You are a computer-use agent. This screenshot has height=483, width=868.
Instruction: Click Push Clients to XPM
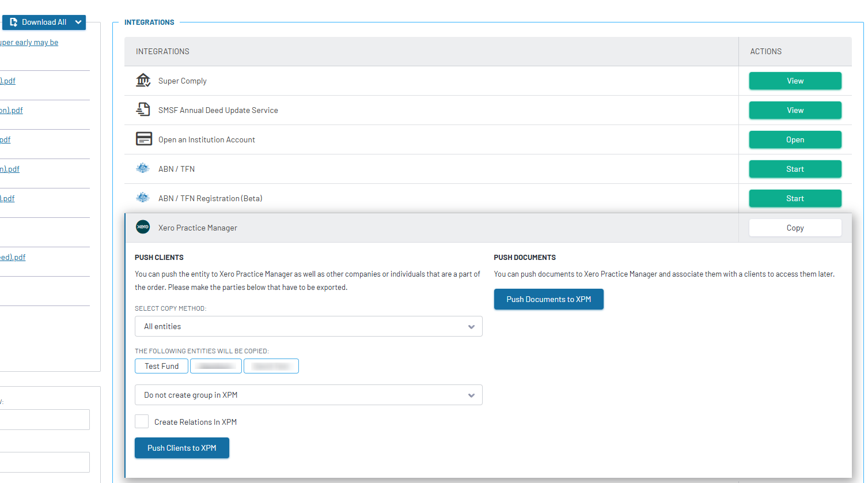(x=182, y=448)
